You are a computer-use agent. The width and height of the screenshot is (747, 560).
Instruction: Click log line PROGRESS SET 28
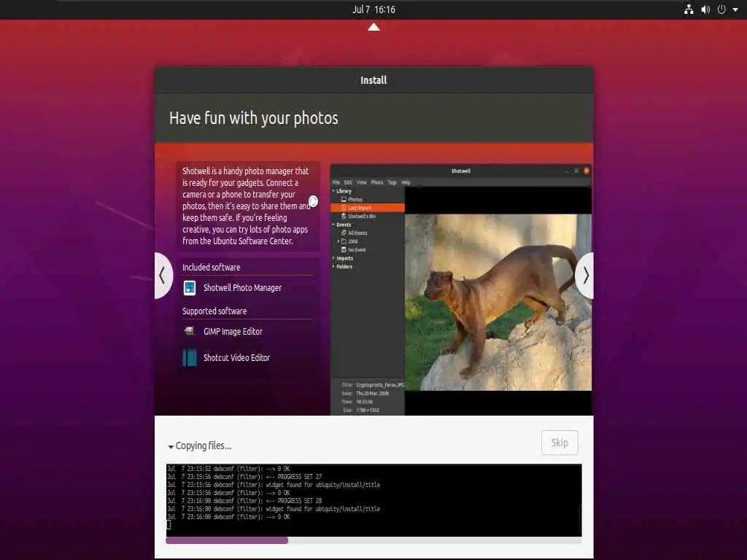(x=244, y=500)
